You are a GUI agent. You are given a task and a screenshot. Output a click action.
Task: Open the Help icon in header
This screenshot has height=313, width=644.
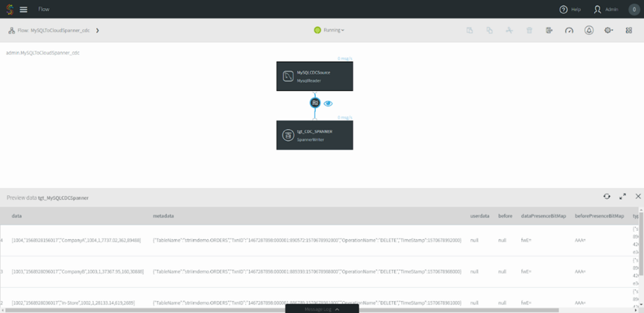click(x=564, y=9)
